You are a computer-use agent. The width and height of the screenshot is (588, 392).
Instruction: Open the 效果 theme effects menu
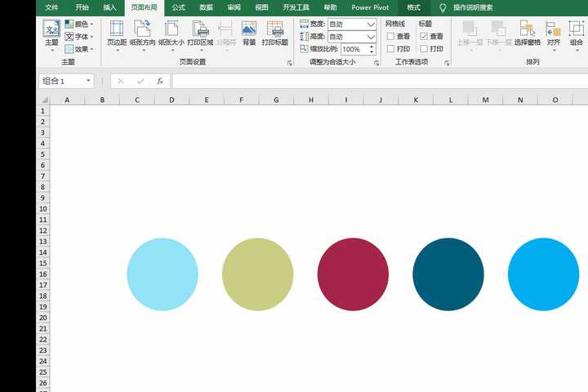78,49
